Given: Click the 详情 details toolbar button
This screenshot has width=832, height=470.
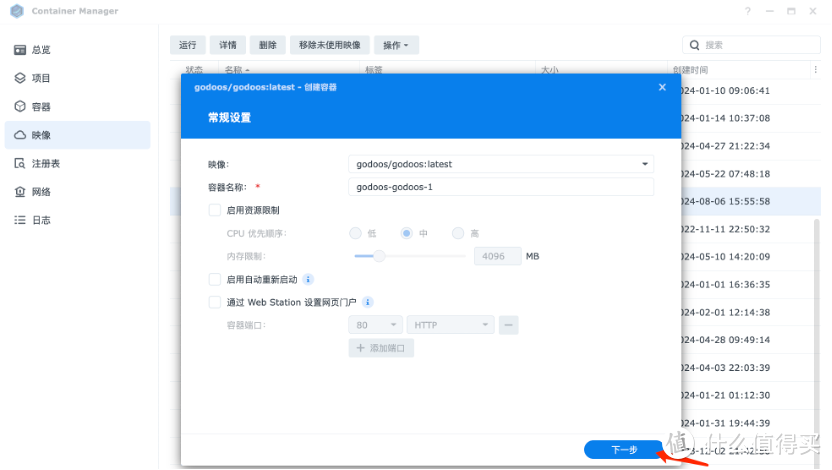Looking at the screenshot, I should (x=228, y=45).
